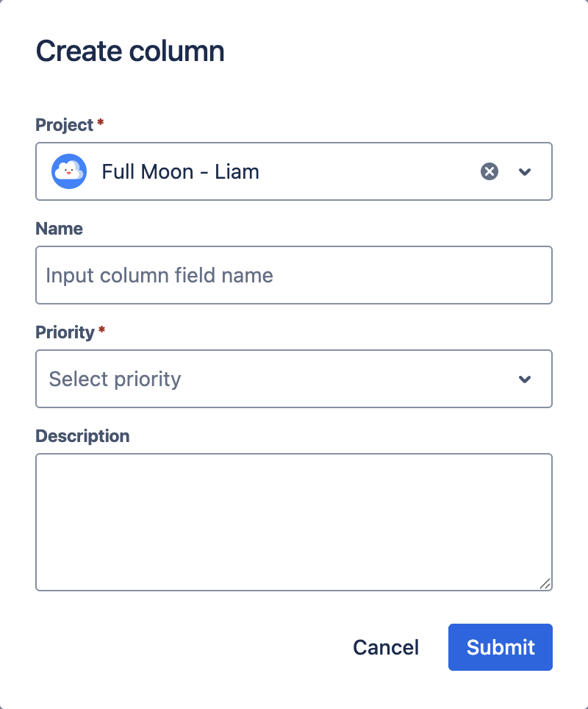Click the word "Liam" in Project field
This screenshot has width=588, height=709.
[x=237, y=171]
